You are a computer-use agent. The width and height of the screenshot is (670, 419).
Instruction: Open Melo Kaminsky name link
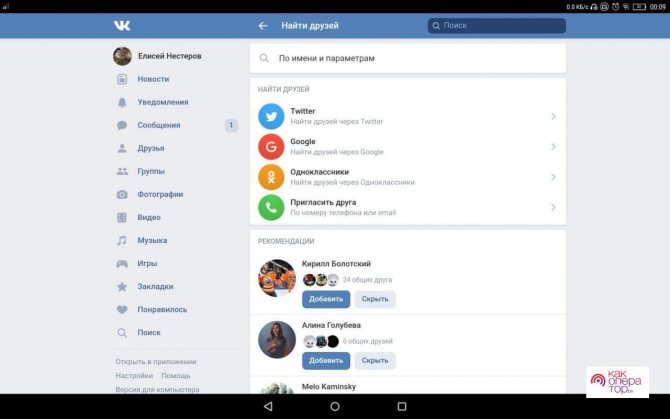tap(329, 387)
